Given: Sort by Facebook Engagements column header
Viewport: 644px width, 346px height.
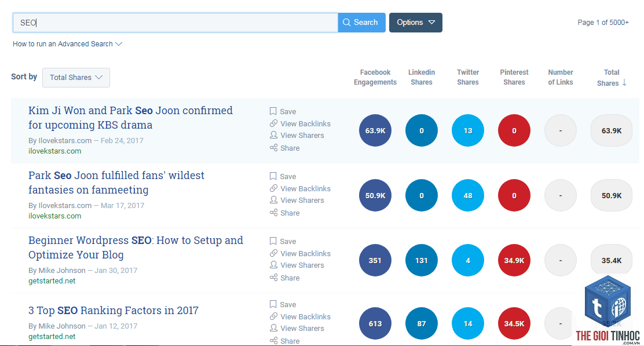Looking at the screenshot, I should 375,77.
